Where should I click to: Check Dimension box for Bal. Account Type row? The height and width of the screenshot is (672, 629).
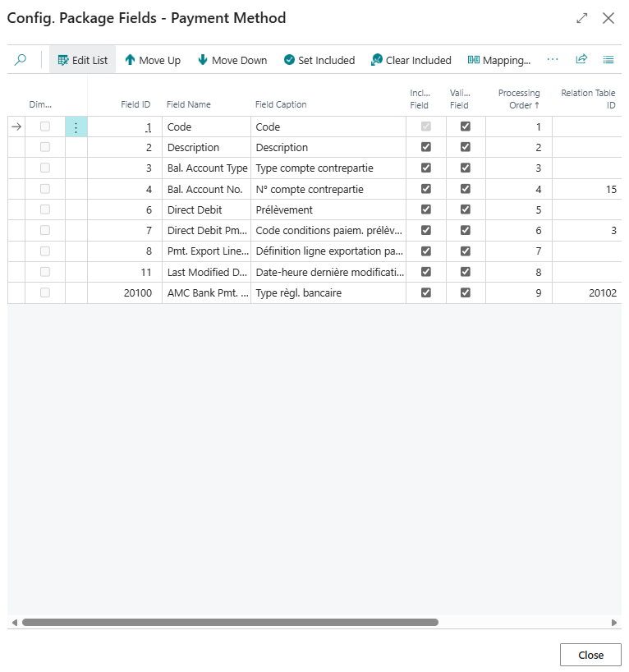pos(45,168)
